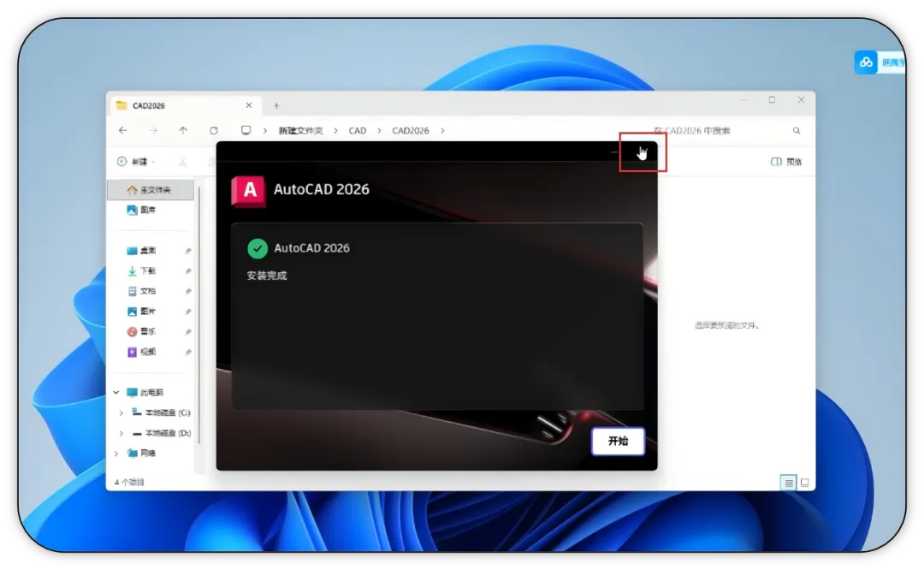Focus the 在 CAD2026 中搜索 search field
Image resolution: width=924 pixels, height=570 pixels.
click(725, 130)
